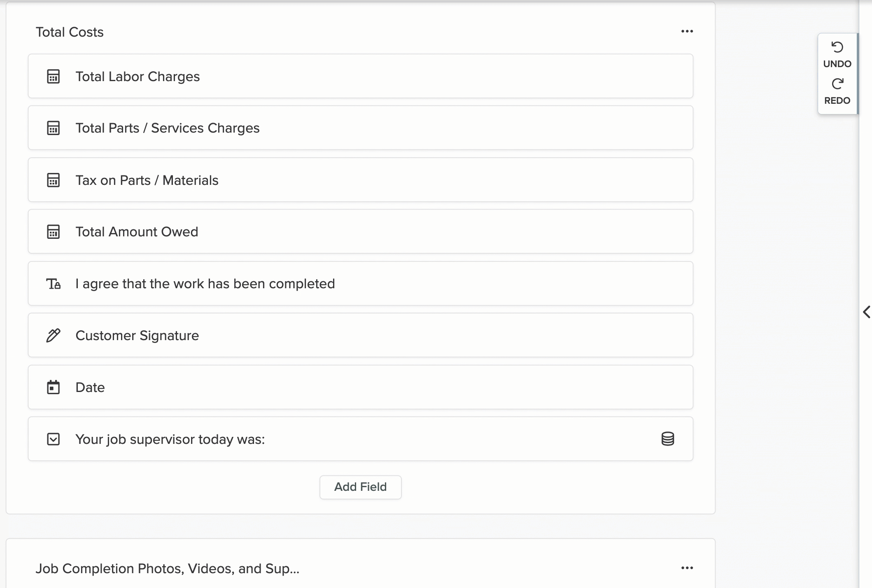The image size is (872, 588).
Task: Select the Date field row
Action: 361,387
